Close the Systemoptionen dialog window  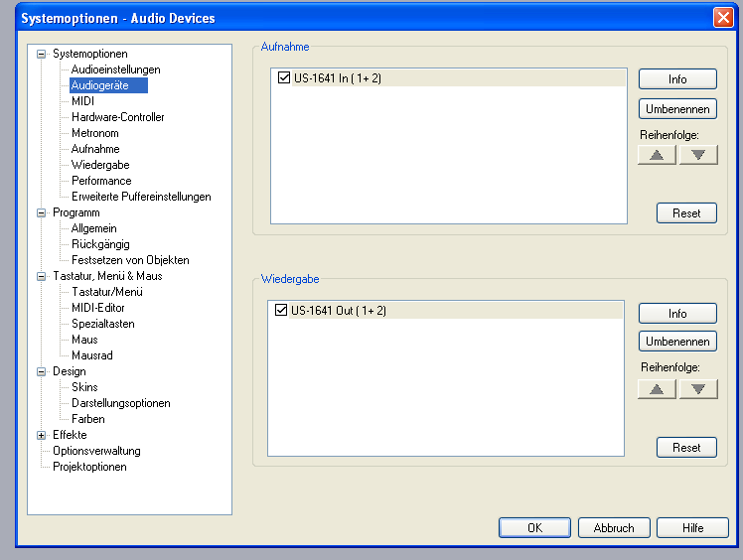723,18
